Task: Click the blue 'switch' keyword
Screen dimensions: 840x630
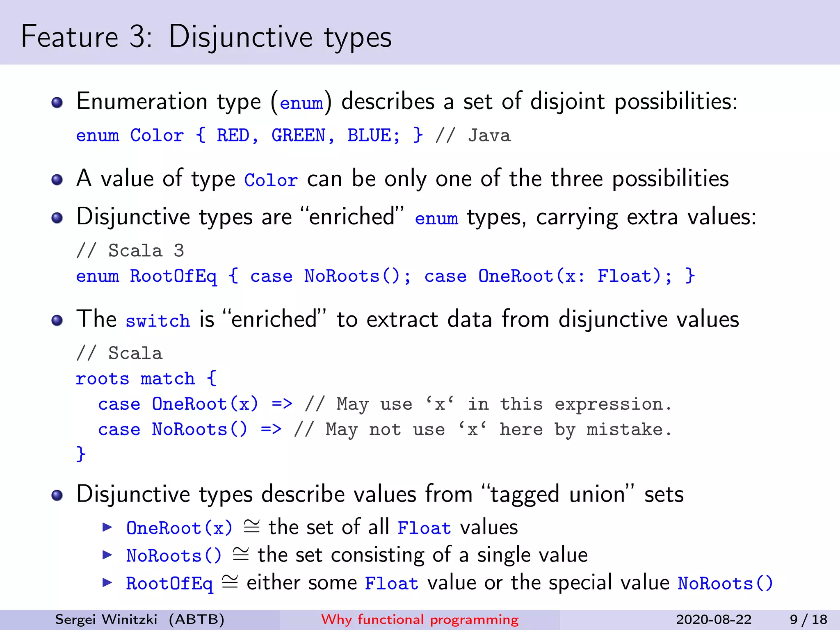Action: [x=157, y=321]
